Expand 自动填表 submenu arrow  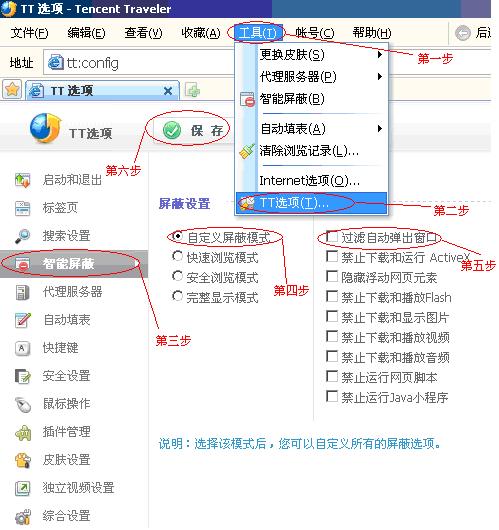coord(380,128)
